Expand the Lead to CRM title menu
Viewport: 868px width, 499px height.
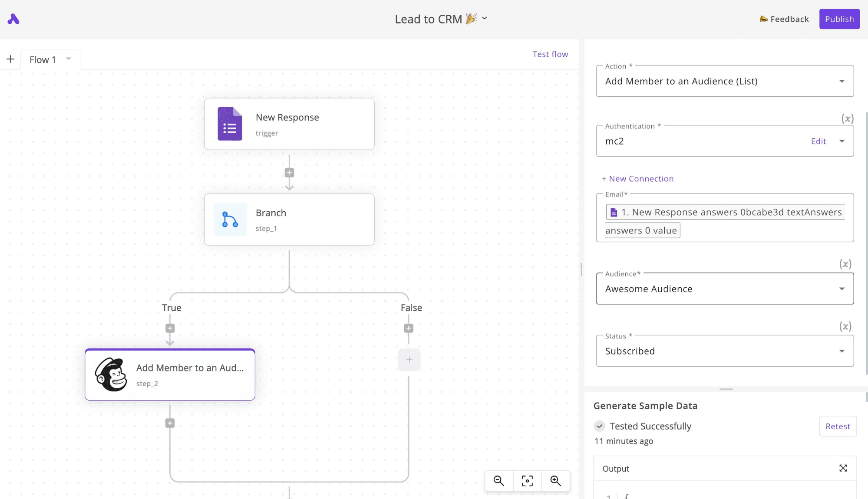(484, 19)
